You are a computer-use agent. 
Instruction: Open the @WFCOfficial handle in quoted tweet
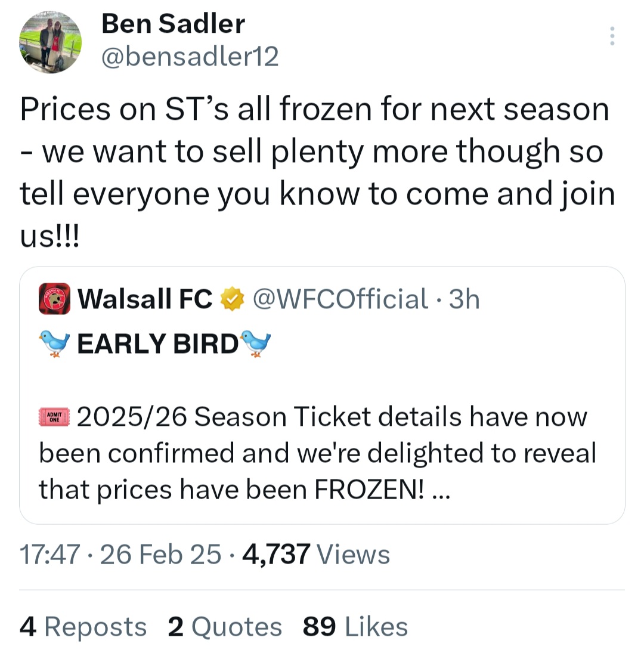[340, 299]
